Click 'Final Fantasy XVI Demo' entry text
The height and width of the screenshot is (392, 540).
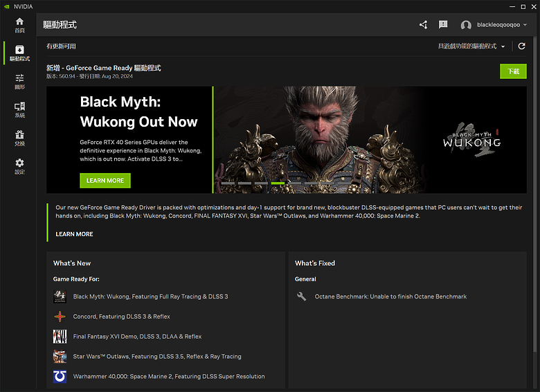[137, 337]
